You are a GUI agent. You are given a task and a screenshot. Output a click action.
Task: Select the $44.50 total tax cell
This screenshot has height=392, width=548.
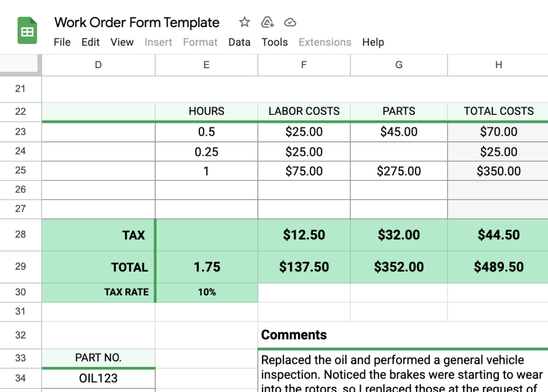tap(498, 235)
